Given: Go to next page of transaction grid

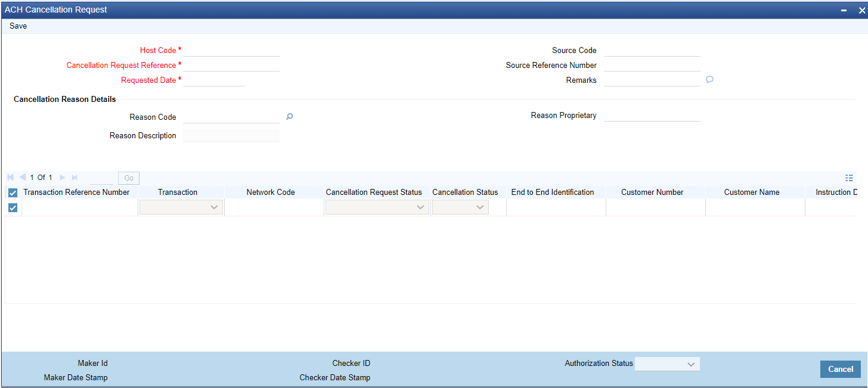Looking at the screenshot, I should [63, 178].
